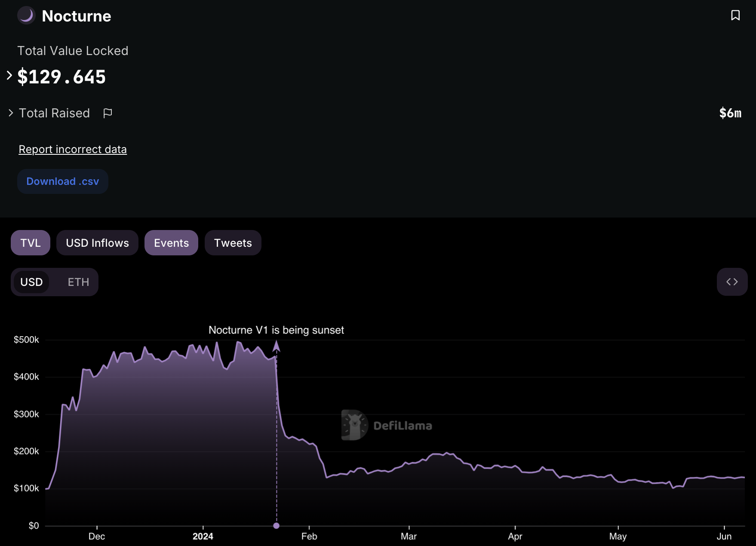Expand the Total Raised details

[x=11, y=113]
